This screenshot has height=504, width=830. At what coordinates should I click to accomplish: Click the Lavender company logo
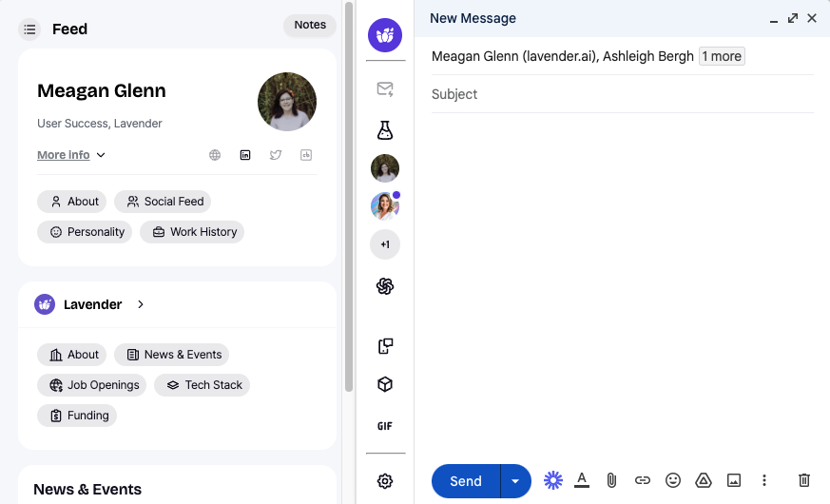point(45,304)
